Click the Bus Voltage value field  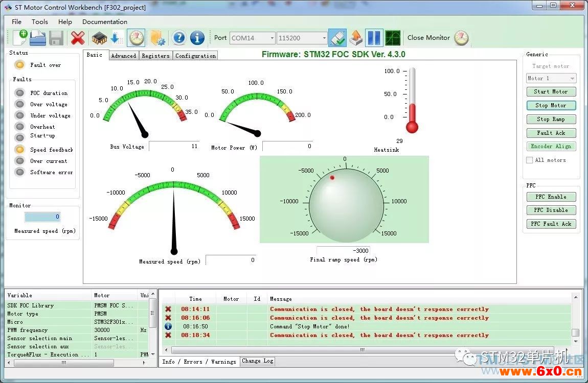point(174,146)
